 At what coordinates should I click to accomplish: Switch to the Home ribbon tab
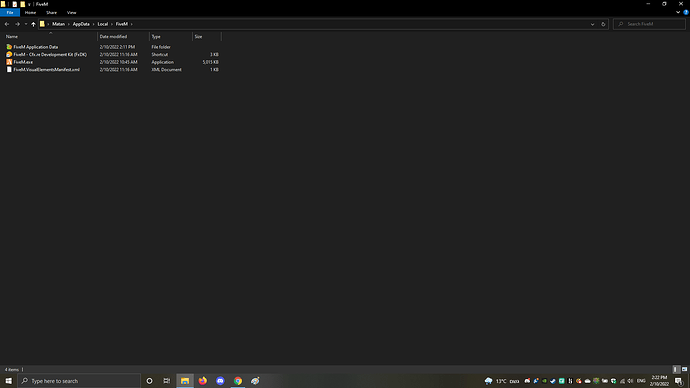coord(30,13)
